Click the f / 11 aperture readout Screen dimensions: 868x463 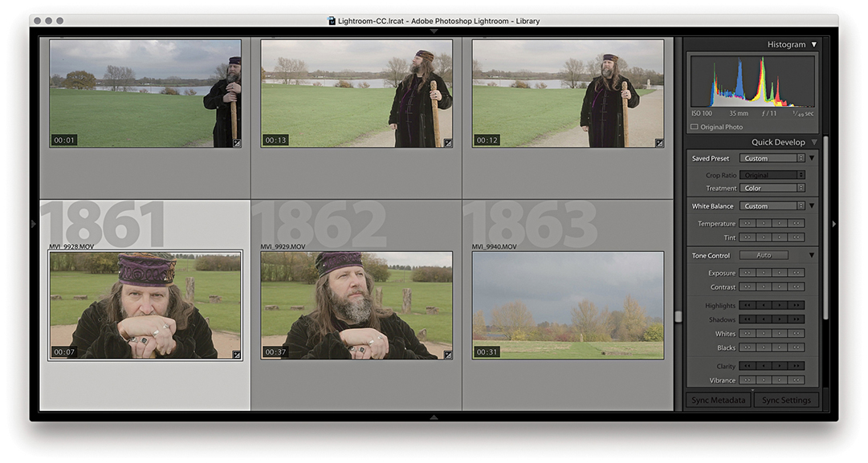tap(769, 113)
